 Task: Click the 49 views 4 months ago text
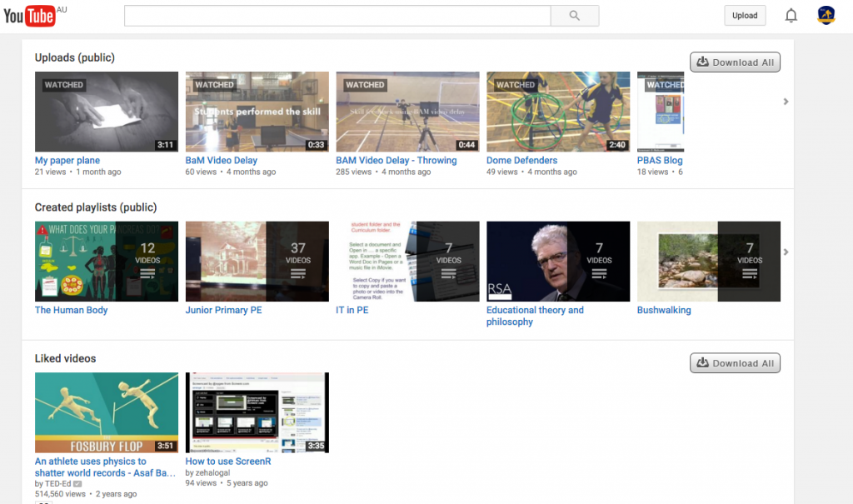click(x=531, y=172)
